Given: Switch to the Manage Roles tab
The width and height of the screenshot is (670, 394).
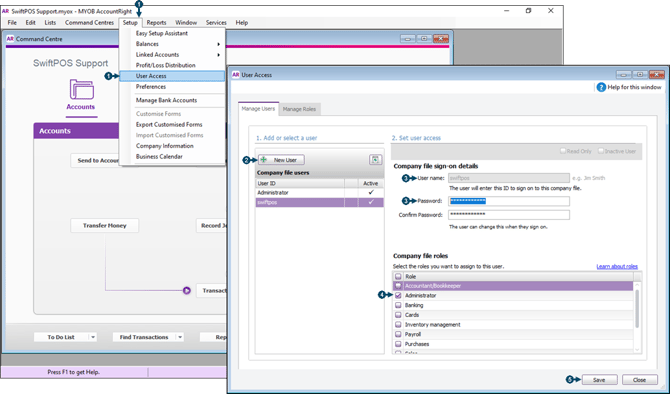Looking at the screenshot, I should click(x=299, y=109).
